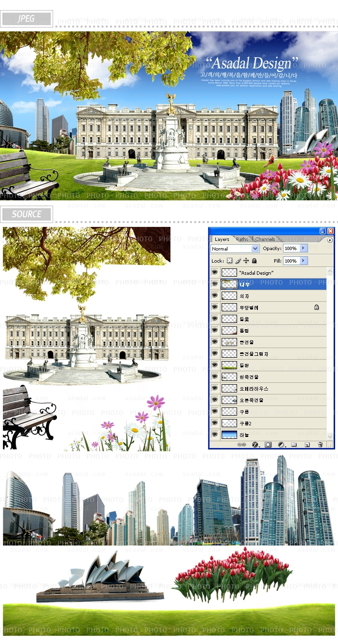Open the Normal blend mode dropdown
The image size is (338, 644).
tap(235, 249)
